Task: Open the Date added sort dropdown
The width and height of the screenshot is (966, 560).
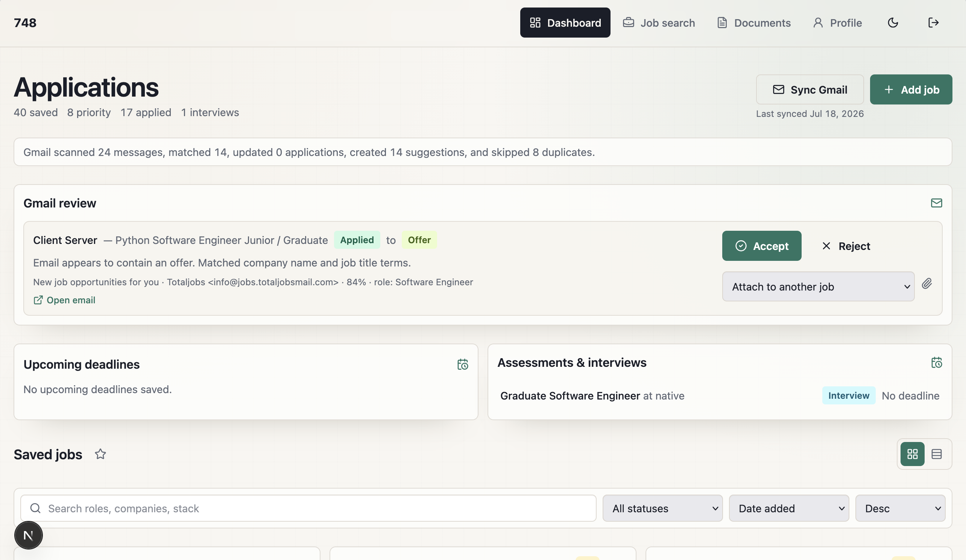Action: click(788, 508)
